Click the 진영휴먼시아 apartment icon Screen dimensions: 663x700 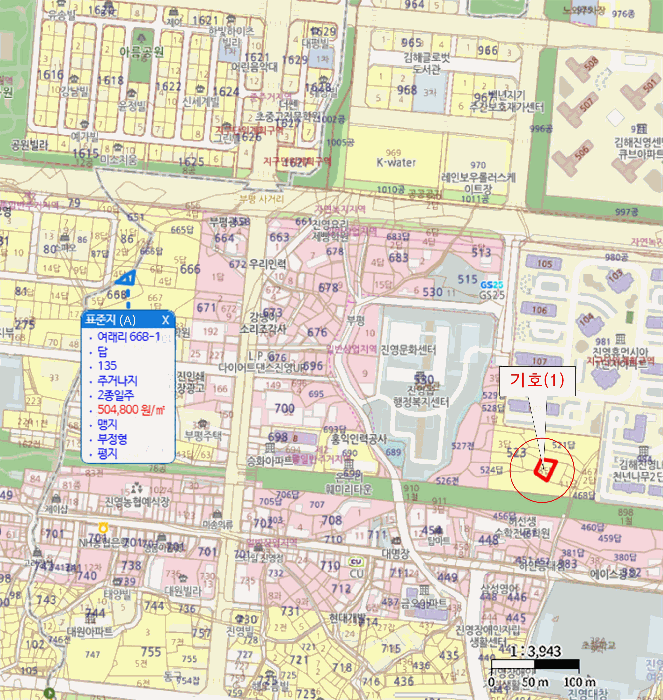[620, 339]
